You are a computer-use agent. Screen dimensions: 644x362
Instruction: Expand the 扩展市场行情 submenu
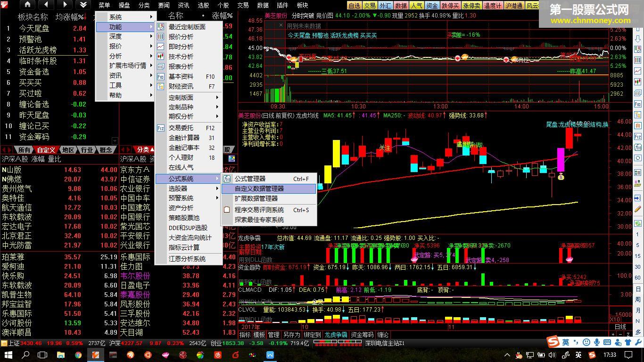point(125,66)
